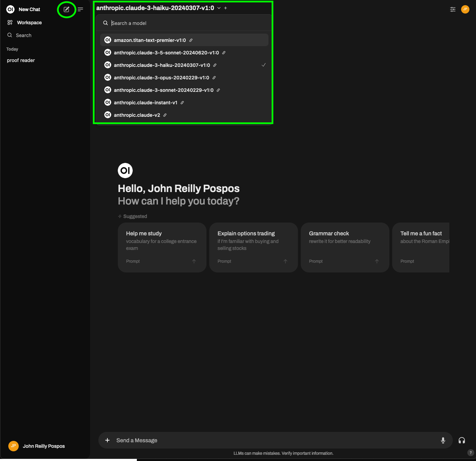Select anthropic.claude-3-opus-20240229-v1:0 model
Image resolution: width=476 pixels, height=461 pixels.
pyautogui.click(x=184, y=78)
